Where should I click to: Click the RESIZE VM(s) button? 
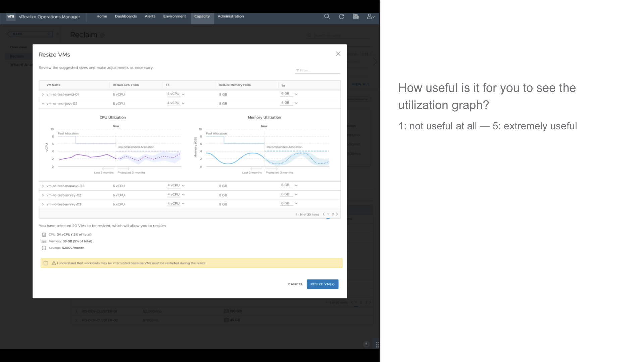point(322,284)
